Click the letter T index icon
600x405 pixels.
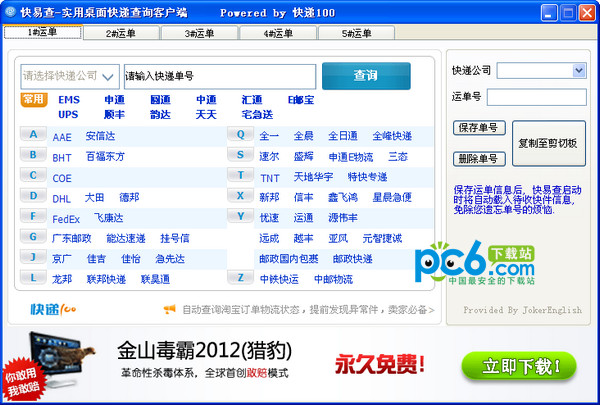(x=240, y=175)
